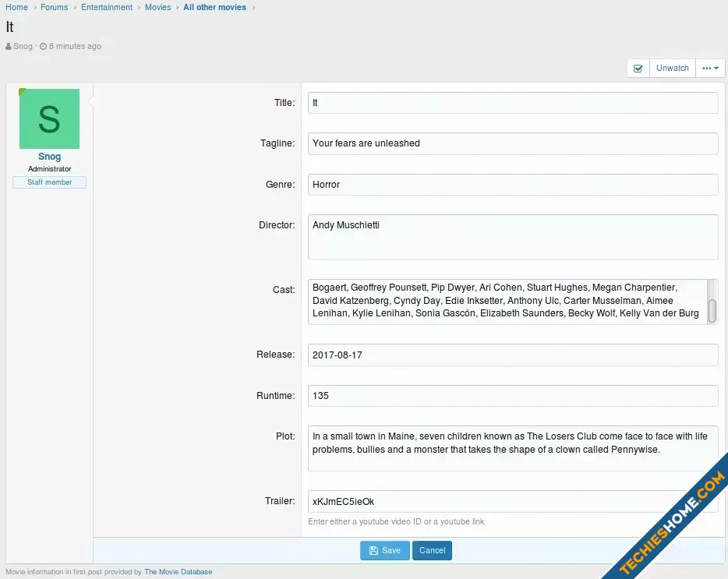This screenshot has height=579, width=728.
Task: Click the Staff member banner
Action: pos(49,182)
